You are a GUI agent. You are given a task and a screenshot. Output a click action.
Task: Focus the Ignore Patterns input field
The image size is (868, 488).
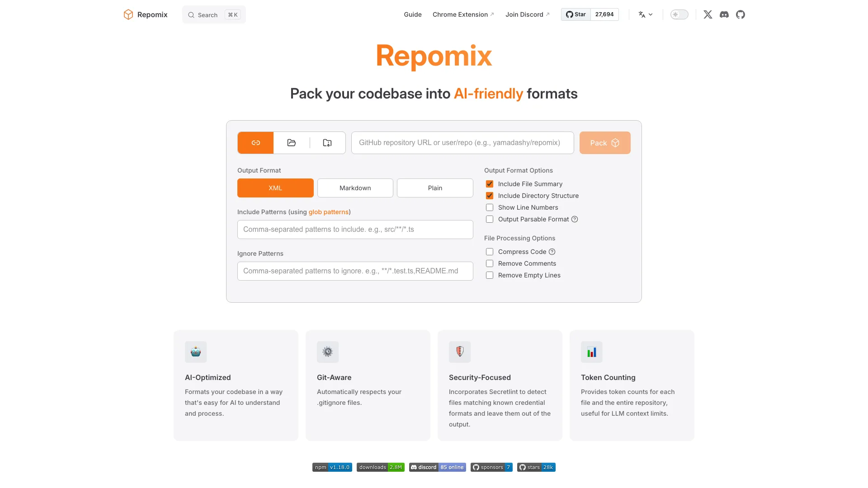(355, 271)
